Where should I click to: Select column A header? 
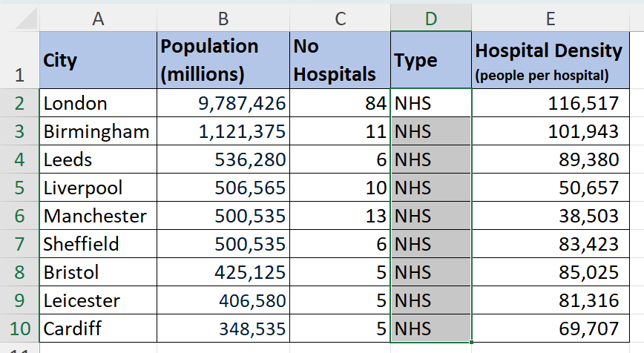(97, 19)
